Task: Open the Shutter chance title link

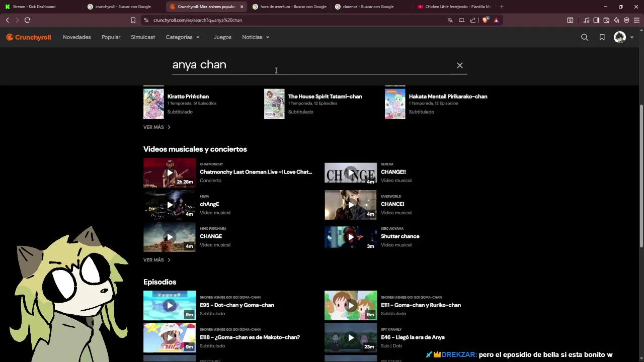Action: (x=400, y=236)
